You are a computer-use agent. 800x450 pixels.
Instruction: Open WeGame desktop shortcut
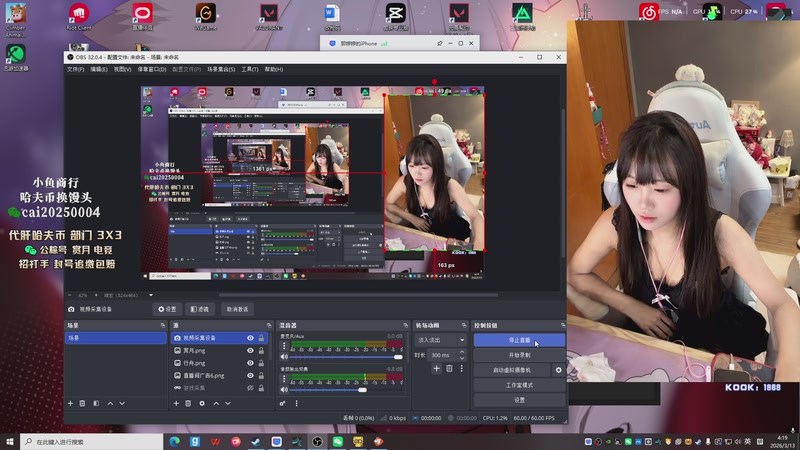click(x=206, y=16)
